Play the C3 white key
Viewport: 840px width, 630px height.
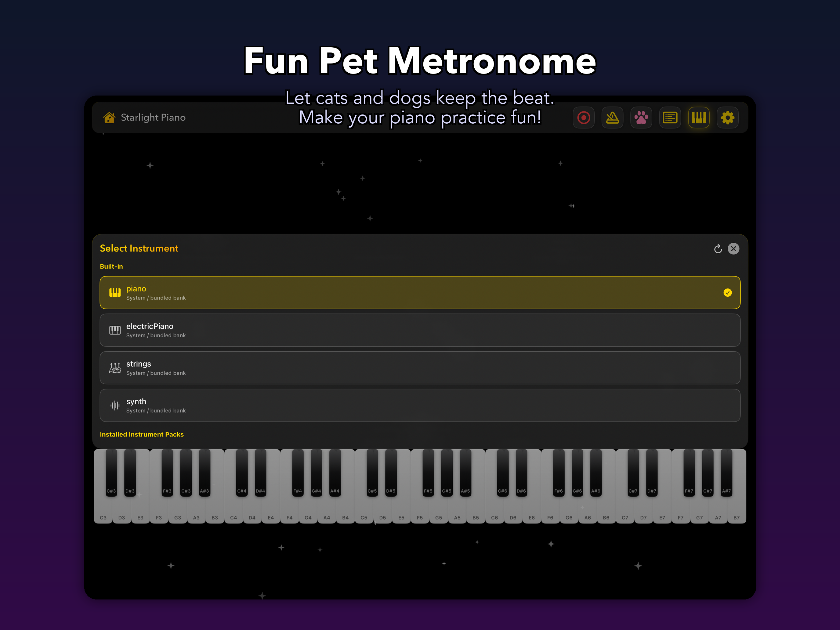(x=103, y=511)
